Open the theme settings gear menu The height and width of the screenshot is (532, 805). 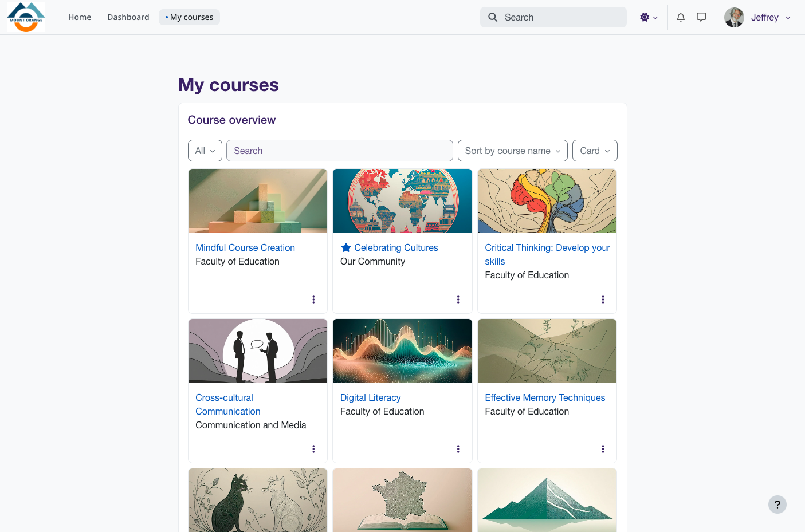coord(649,17)
